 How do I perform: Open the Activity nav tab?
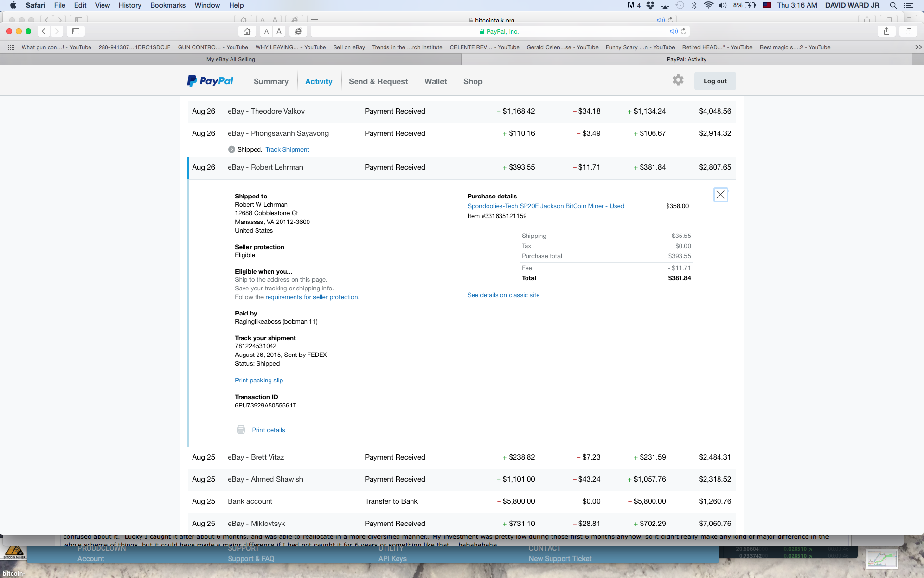[319, 81]
